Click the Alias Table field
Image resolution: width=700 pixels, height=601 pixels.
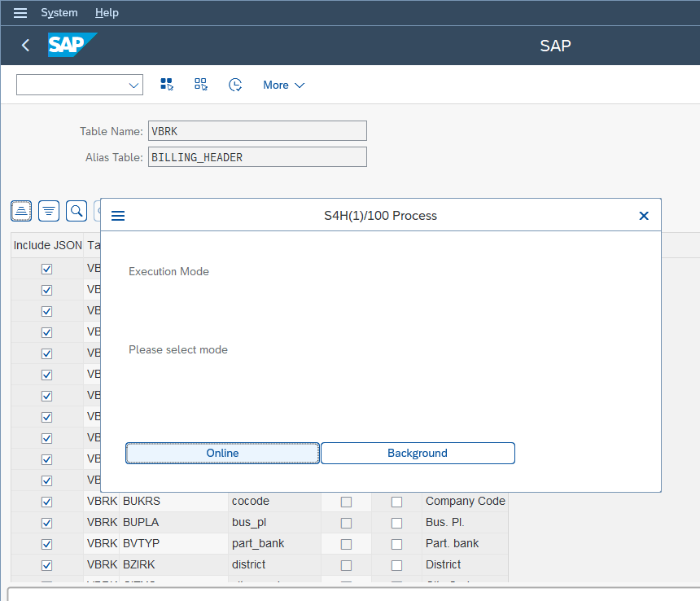tap(257, 157)
